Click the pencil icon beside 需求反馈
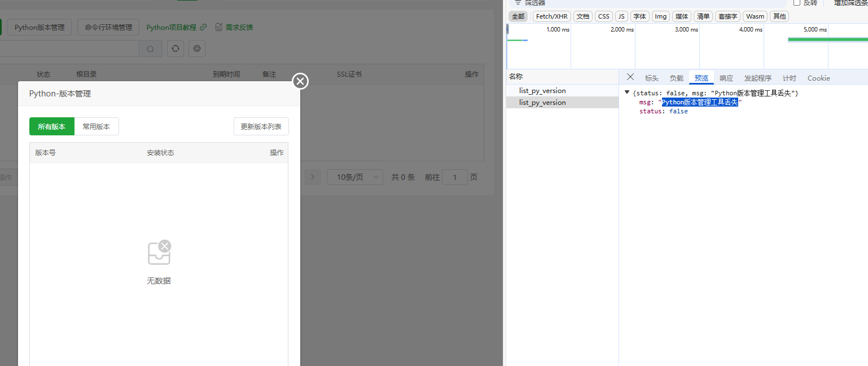This screenshot has width=868, height=366. tap(219, 27)
